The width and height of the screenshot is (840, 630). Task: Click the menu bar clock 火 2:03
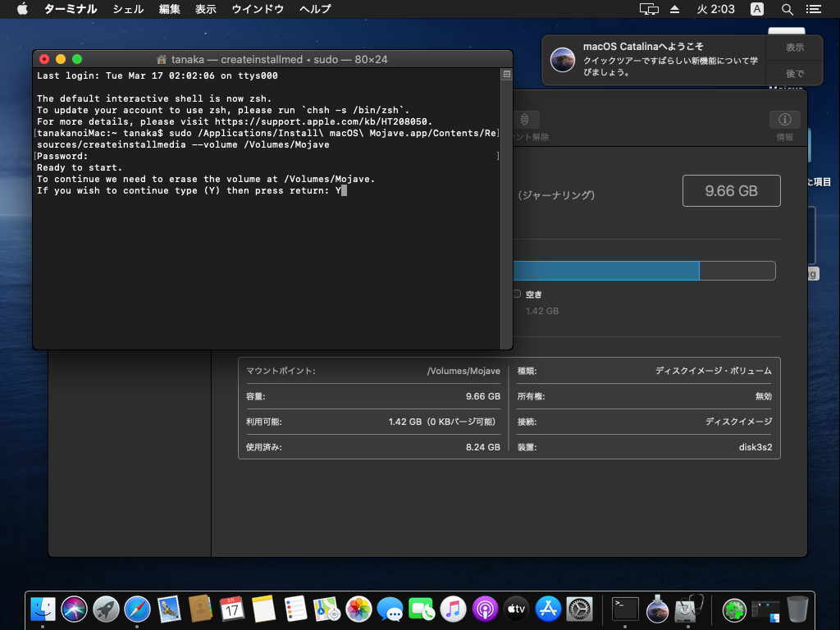[715, 9]
